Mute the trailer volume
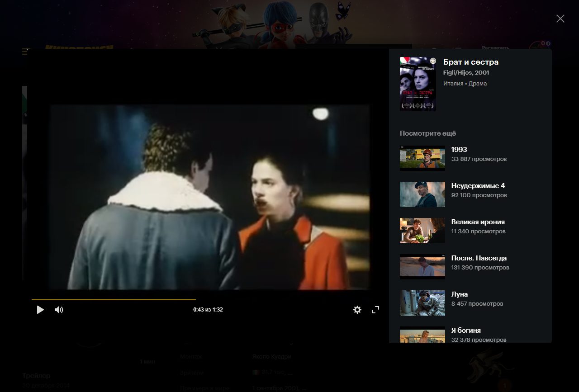 click(x=59, y=310)
